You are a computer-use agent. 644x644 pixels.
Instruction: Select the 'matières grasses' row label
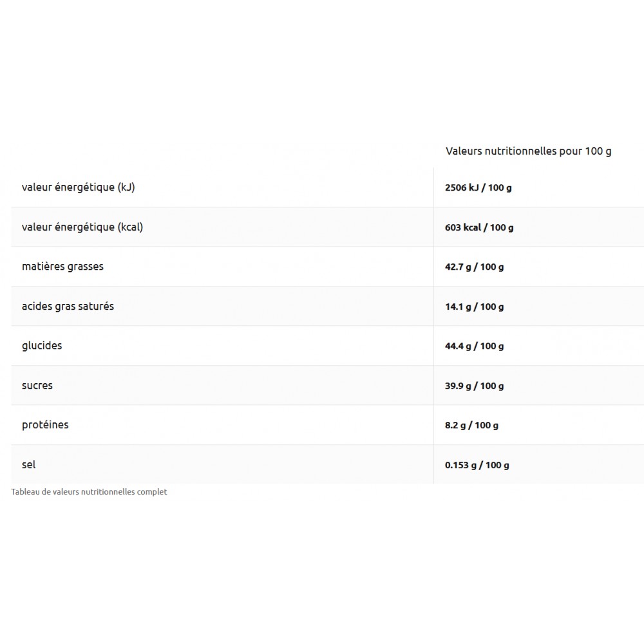point(62,267)
